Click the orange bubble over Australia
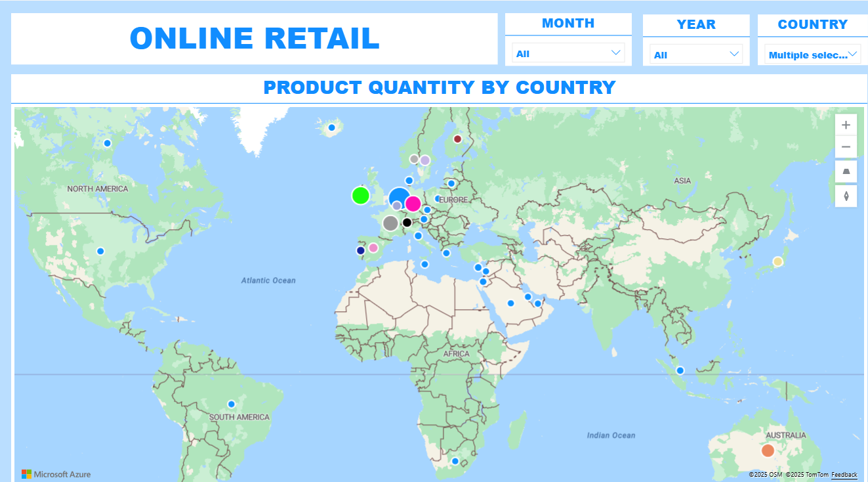Viewport: 868px width, 482px height. point(769,450)
